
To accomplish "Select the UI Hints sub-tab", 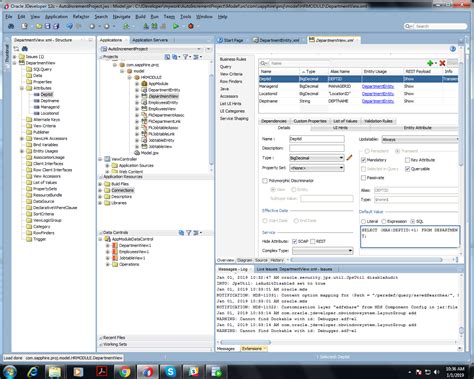I will pos(340,128).
